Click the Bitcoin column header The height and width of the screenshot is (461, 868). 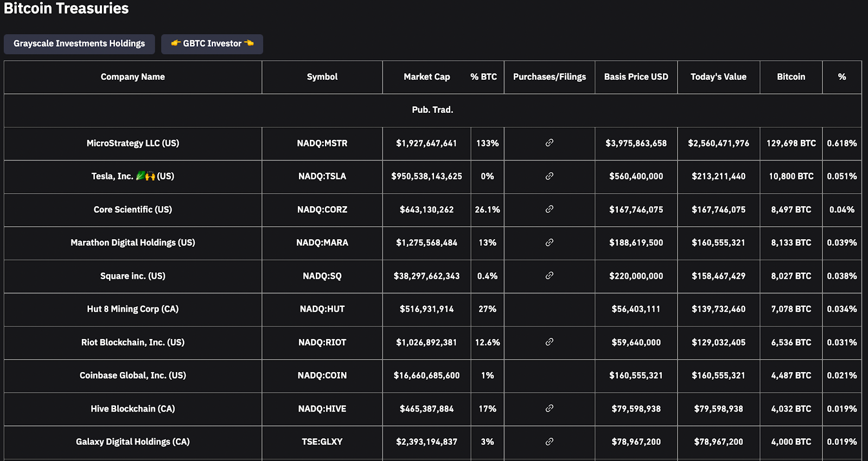click(791, 77)
